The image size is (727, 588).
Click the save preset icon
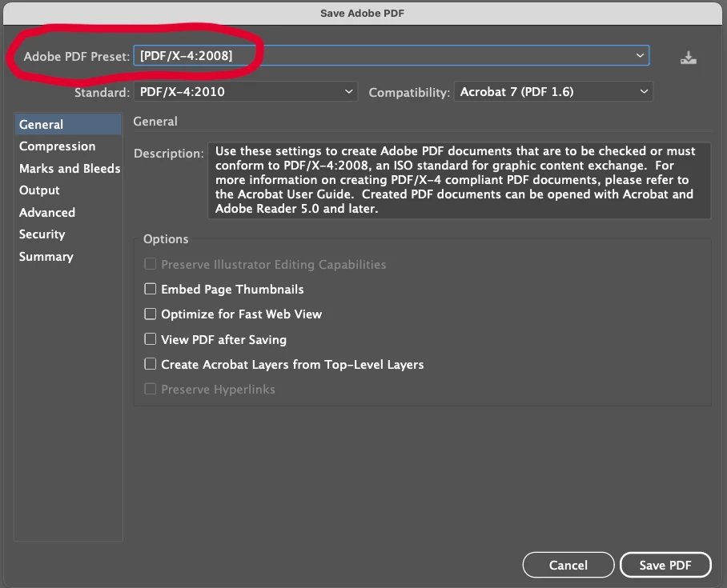(688, 58)
